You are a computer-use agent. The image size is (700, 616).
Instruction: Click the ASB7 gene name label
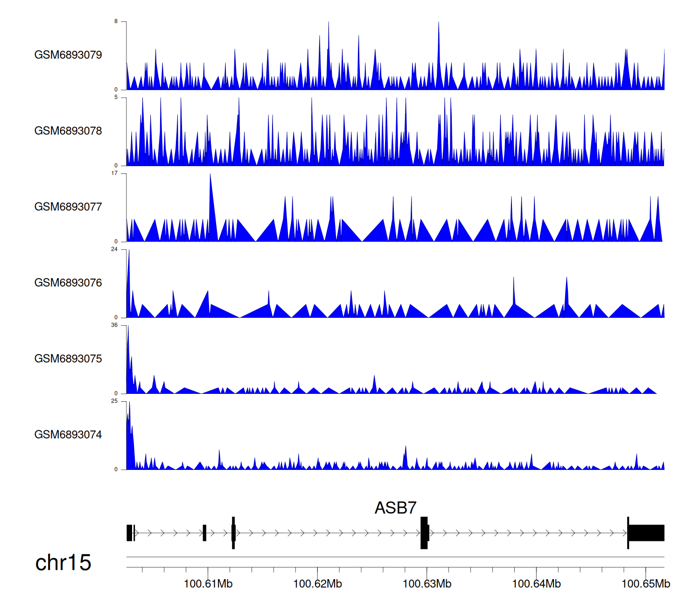pos(395,508)
